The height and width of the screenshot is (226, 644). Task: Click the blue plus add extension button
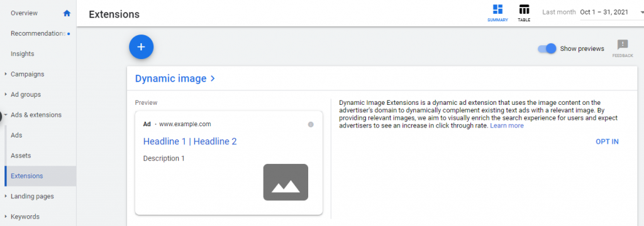[141, 46]
